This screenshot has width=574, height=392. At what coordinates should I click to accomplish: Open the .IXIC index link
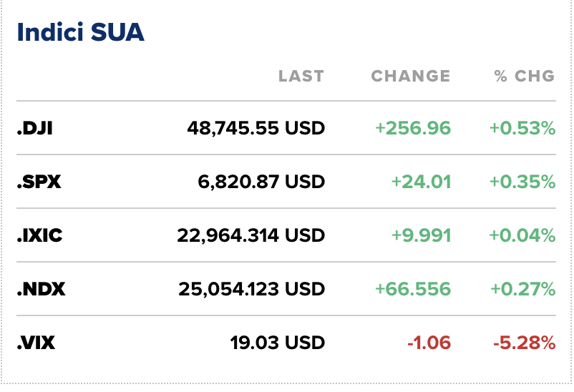[x=39, y=235]
